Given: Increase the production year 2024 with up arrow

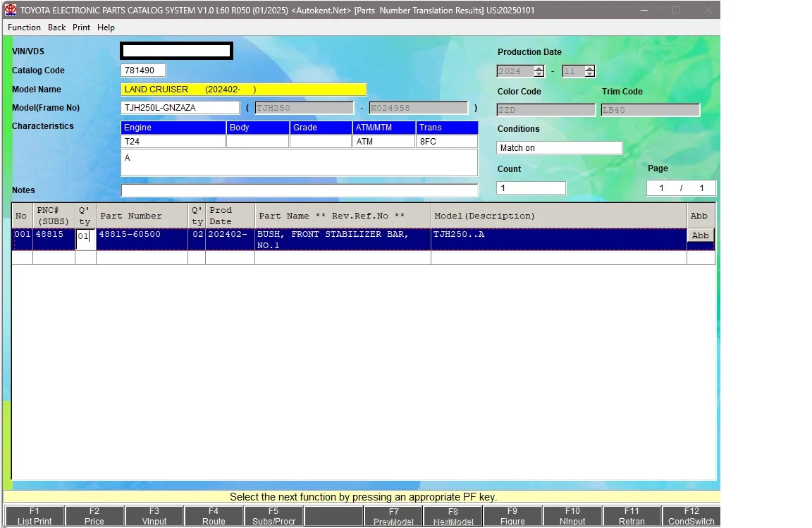Looking at the screenshot, I should click(539, 68).
